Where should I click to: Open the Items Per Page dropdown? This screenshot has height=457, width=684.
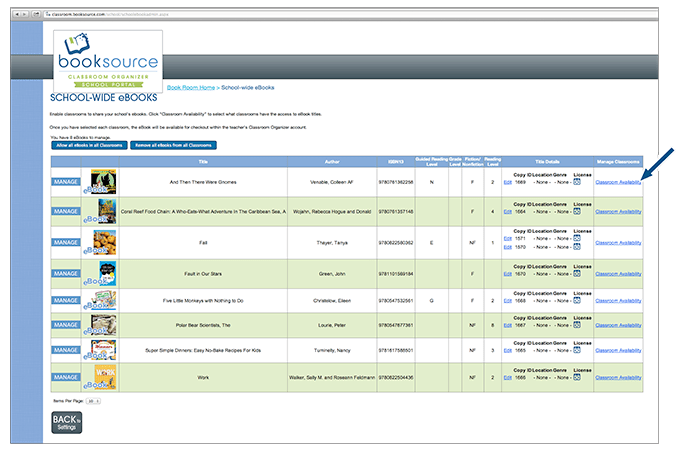pos(93,401)
